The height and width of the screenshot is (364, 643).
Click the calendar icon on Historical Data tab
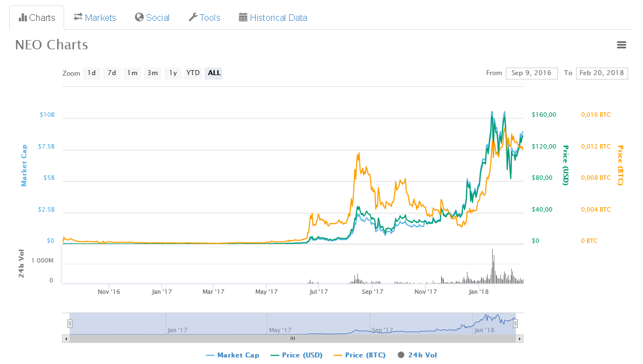pos(243,18)
